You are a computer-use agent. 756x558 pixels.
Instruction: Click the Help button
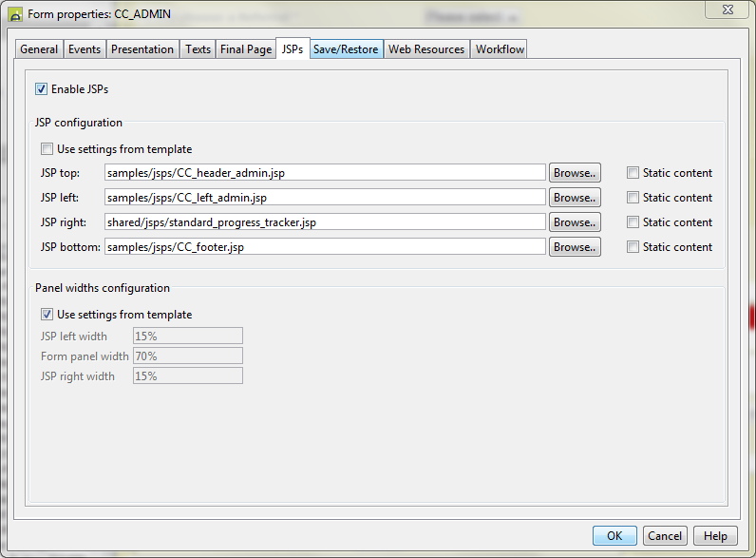click(x=715, y=536)
